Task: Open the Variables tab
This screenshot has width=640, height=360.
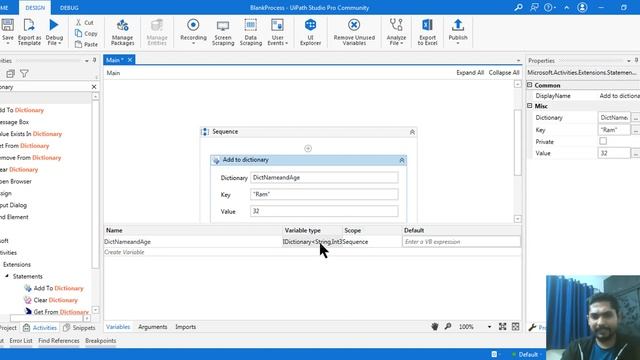Action: click(x=118, y=327)
